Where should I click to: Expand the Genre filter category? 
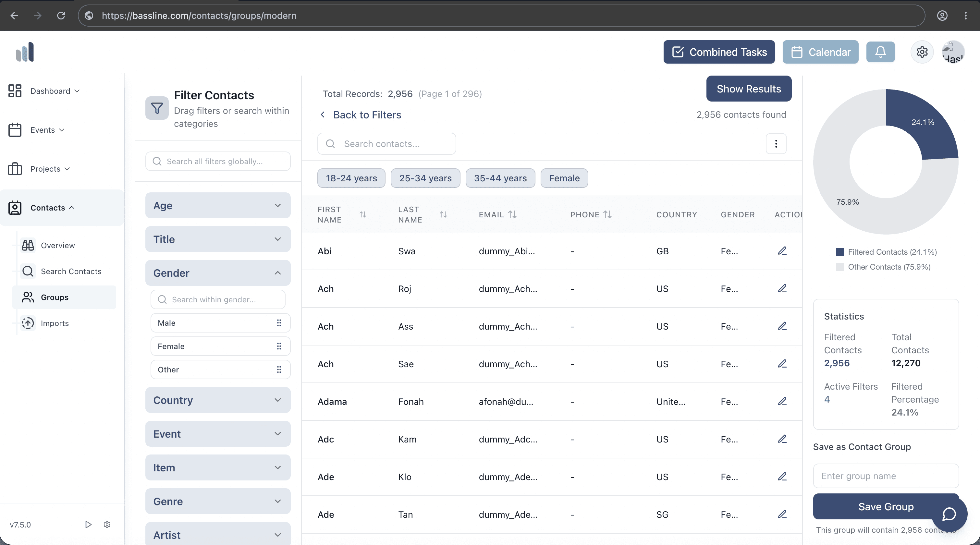pyautogui.click(x=218, y=501)
